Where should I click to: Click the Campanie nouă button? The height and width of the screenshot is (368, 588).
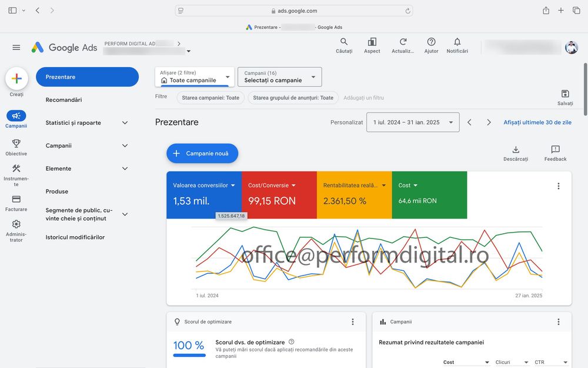click(202, 153)
